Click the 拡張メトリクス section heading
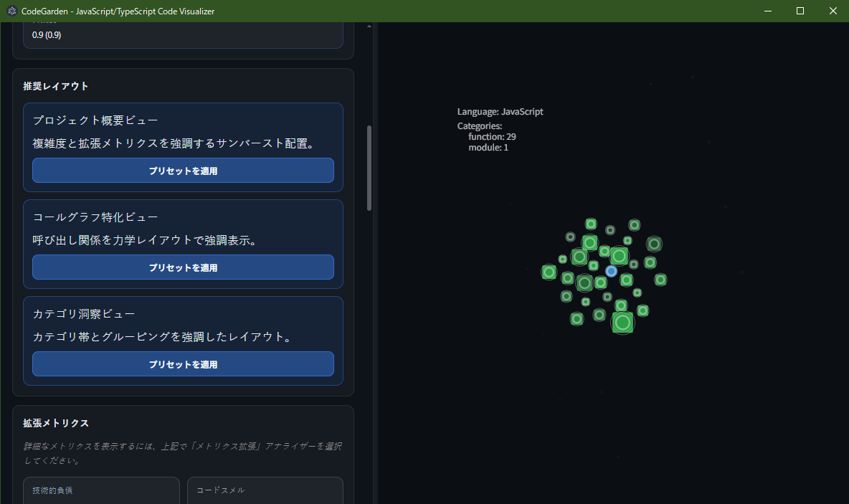This screenshot has width=849, height=504. click(x=56, y=423)
